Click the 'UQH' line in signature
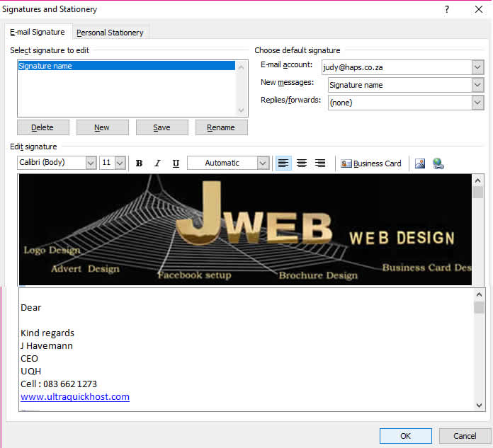The image size is (493, 448). click(x=31, y=371)
